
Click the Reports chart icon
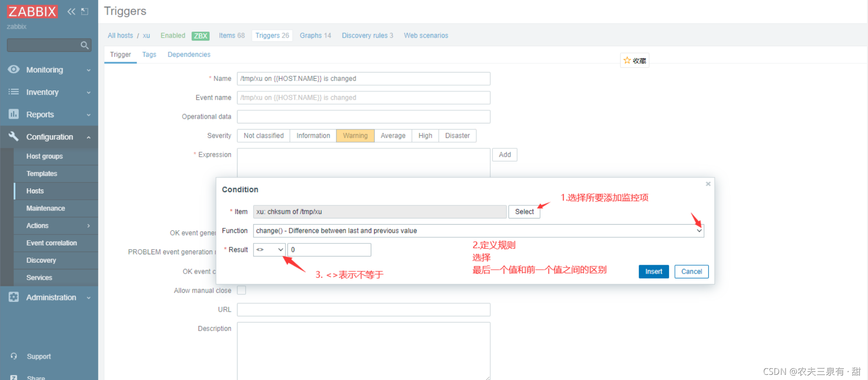click(x=14, y=114)
